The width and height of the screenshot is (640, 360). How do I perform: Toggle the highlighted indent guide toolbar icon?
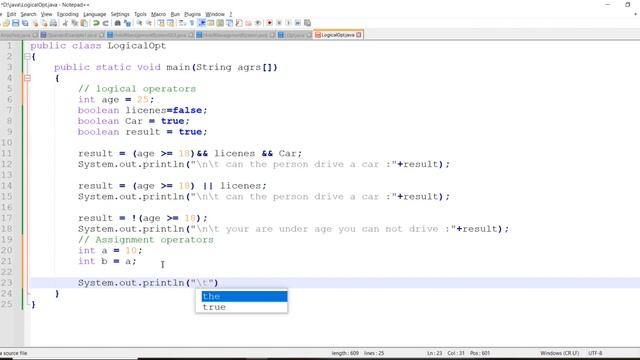click(x=201, y=23)
